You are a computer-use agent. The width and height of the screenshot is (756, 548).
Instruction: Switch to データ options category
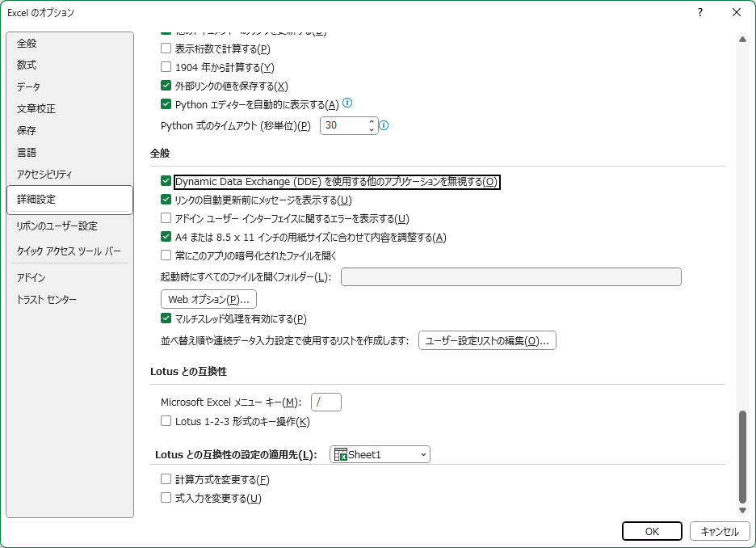[x=70, y=86]
